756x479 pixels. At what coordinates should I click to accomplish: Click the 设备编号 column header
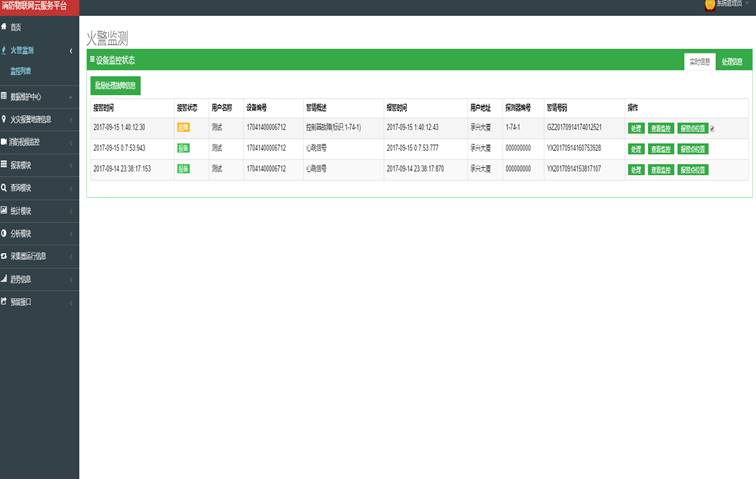pos(256,108)
